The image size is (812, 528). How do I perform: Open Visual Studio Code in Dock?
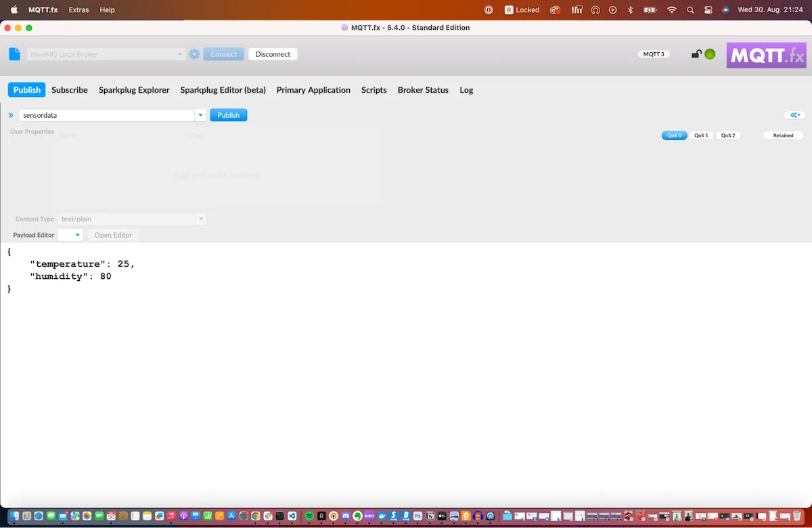[x=292, y=516]
